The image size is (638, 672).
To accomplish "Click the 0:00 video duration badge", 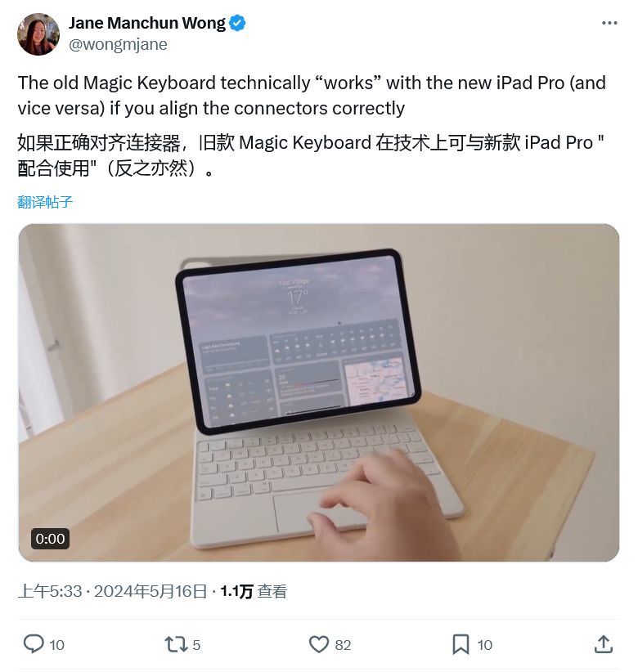I will tap(50, 539).
